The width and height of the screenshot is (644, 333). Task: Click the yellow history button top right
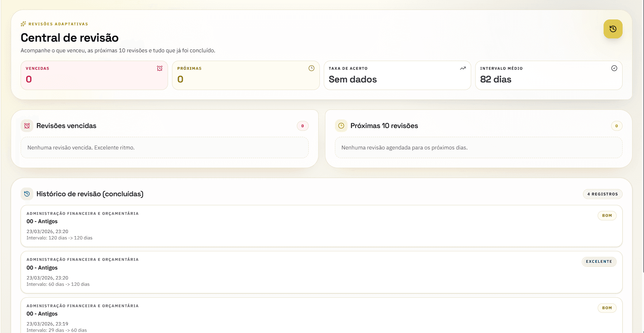coord(613,29)
